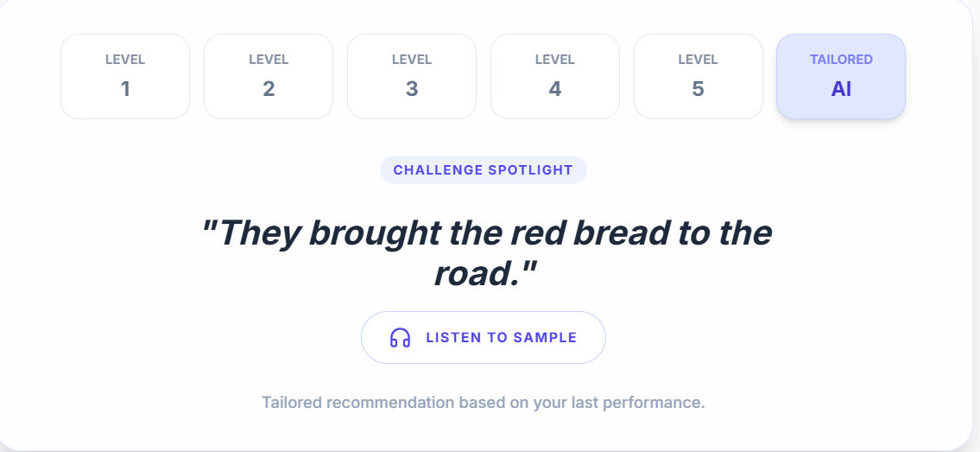Click the "TAILORED" label on the last card
The width and height of the screenshot is (980, 452).
pyautogui.click(x=841, y=60)
